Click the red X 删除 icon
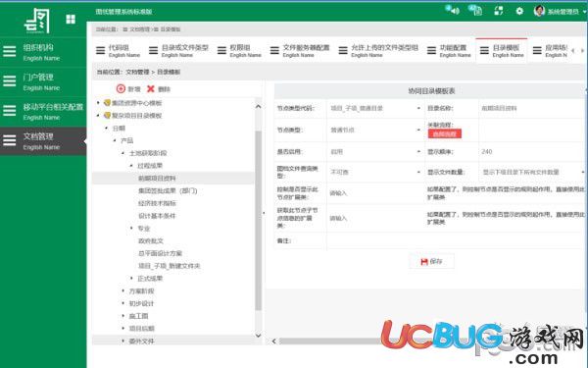588x368 pixels. pos(151,89)
